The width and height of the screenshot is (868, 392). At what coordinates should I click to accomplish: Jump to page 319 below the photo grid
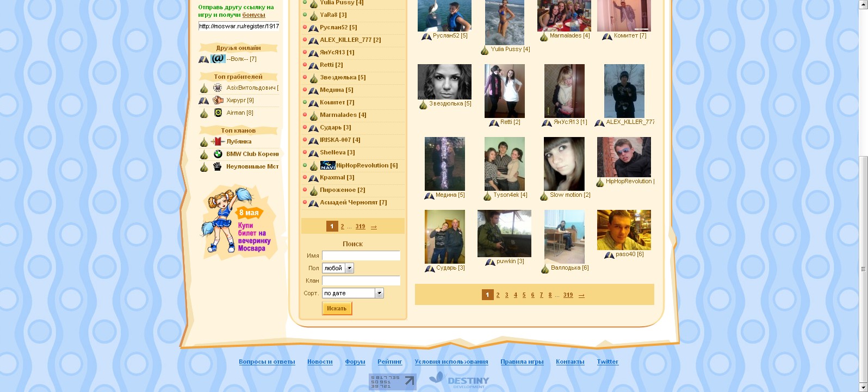(x=568, y=295)
